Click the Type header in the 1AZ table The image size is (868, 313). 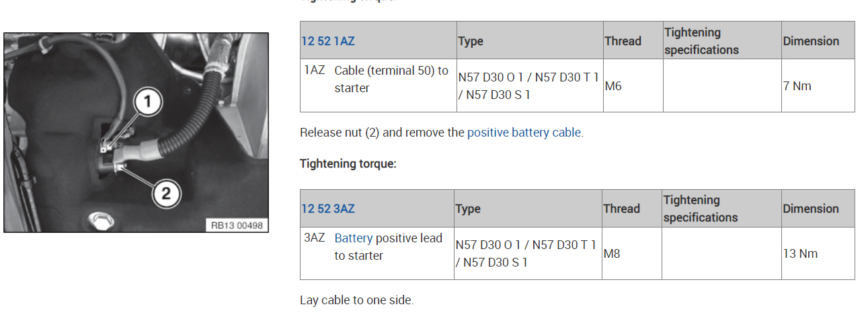[471, 41]
